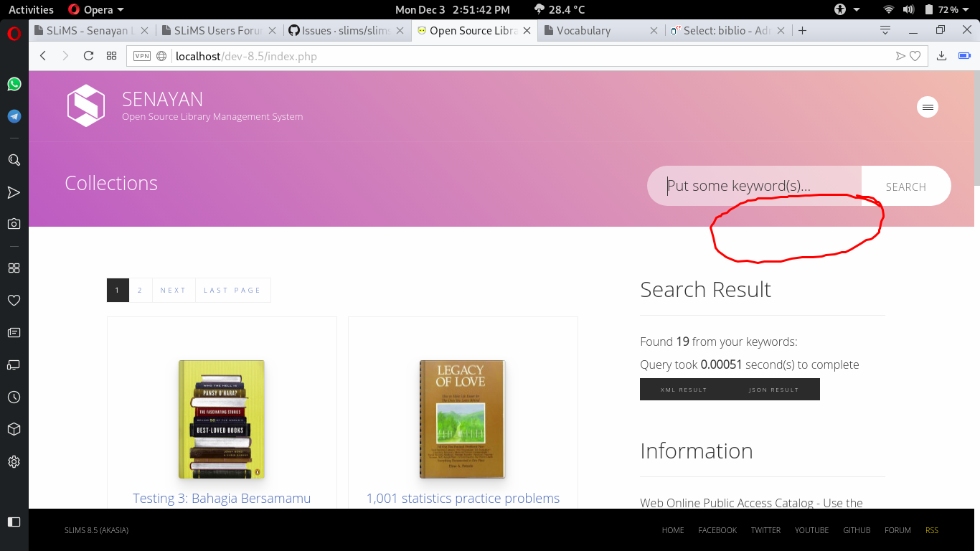Click the SENAYAN logo
This screenshot has height=551, width=980.
(86, 105)
